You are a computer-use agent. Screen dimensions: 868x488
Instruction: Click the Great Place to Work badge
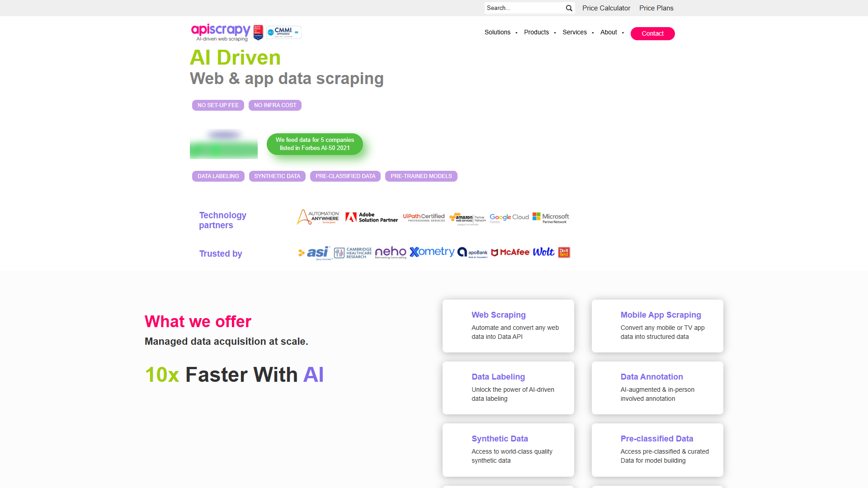(258, 32)
